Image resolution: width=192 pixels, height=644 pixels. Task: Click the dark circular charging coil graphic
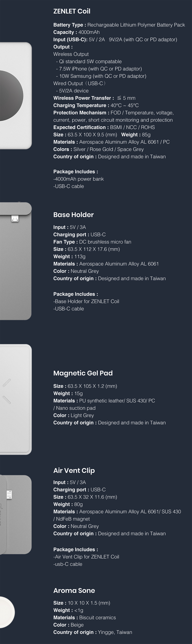coord(10,96)
